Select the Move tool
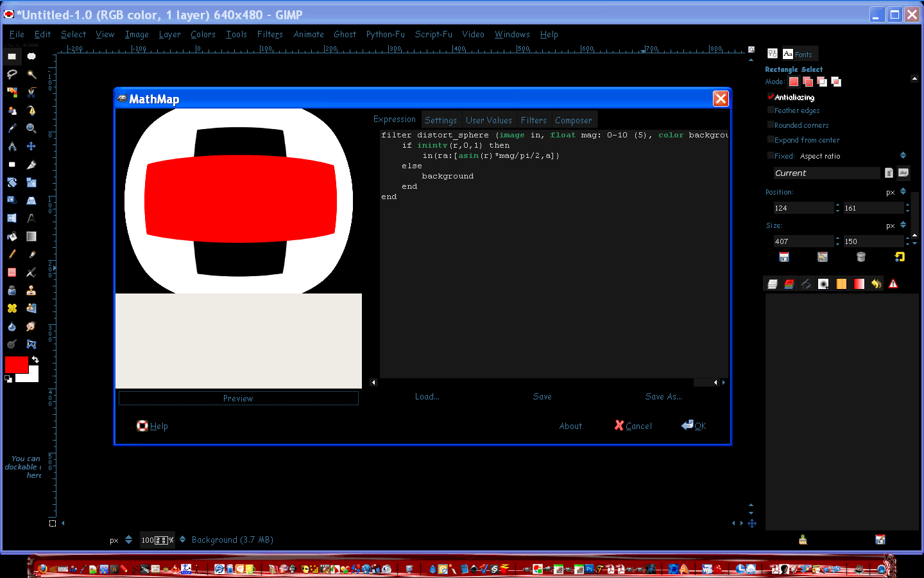Screen dimensions: 924x578 point(31,146)
